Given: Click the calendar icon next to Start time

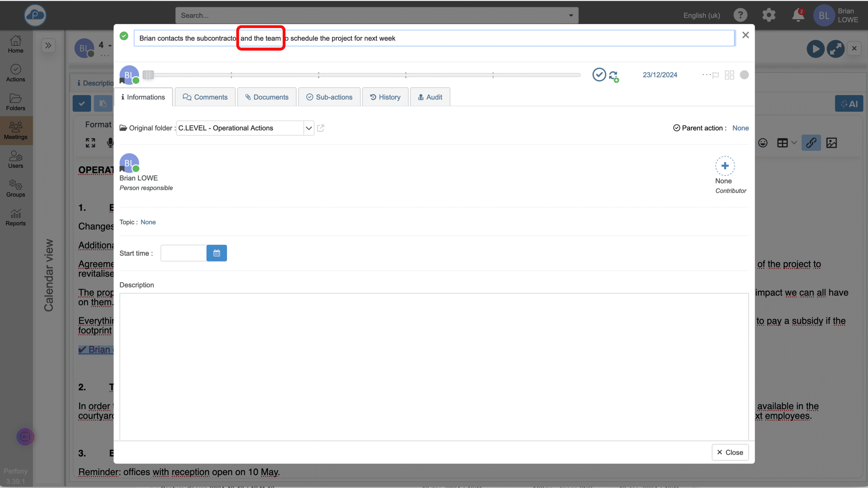Looking at the screenshot, I should [x=216, y=253].
